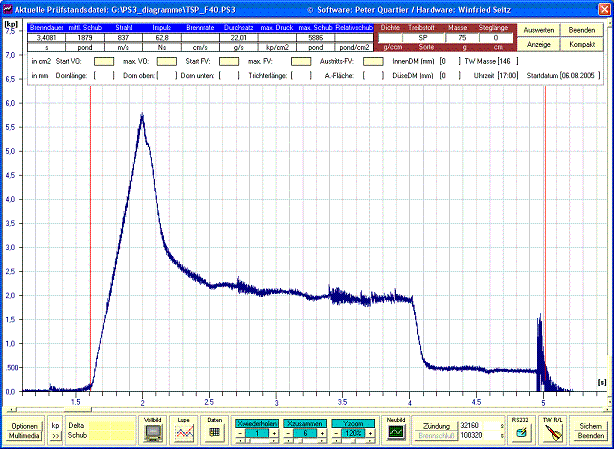614x449 pixels.
Task: Decrease the Xwiederholen value with minus
Action: 240,433
